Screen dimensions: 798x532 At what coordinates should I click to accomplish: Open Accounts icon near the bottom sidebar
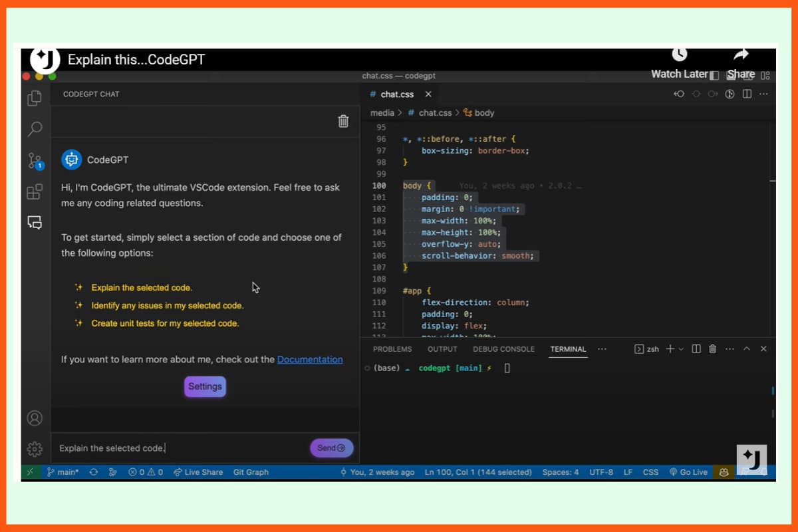[35, 418]
